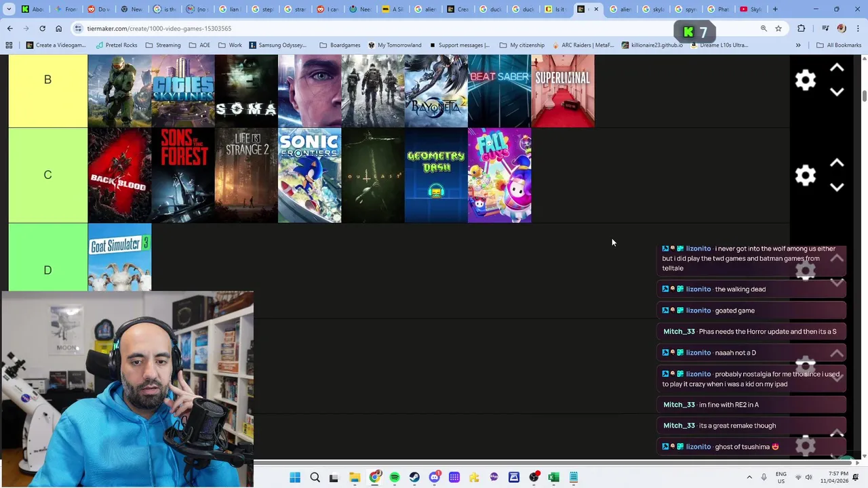Viewport: 868px width, 488px height.
Task: Move tier B row up
Action: click(x=837, y=68)
